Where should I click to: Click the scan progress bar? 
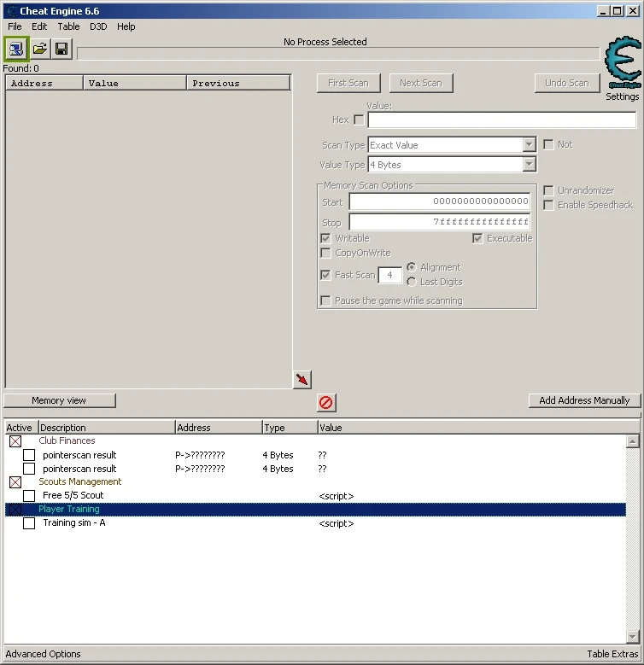338,54
